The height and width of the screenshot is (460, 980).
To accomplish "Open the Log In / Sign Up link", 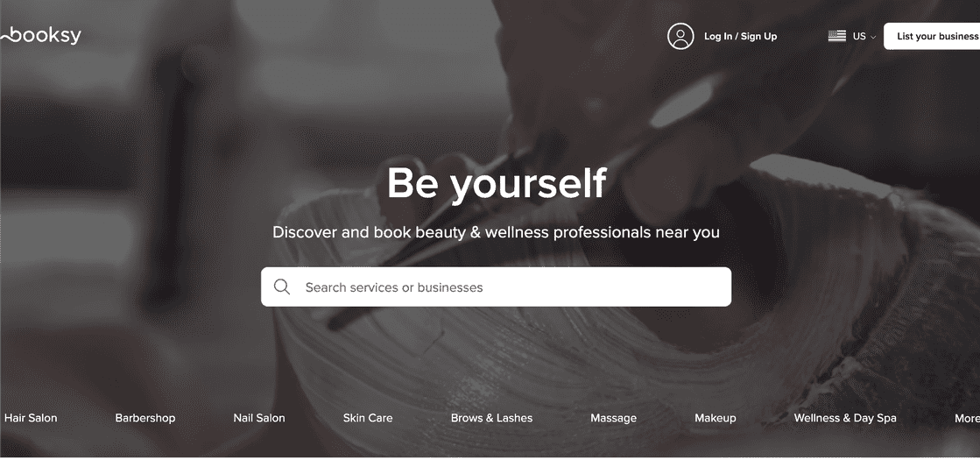I will (x=741, y=36).
